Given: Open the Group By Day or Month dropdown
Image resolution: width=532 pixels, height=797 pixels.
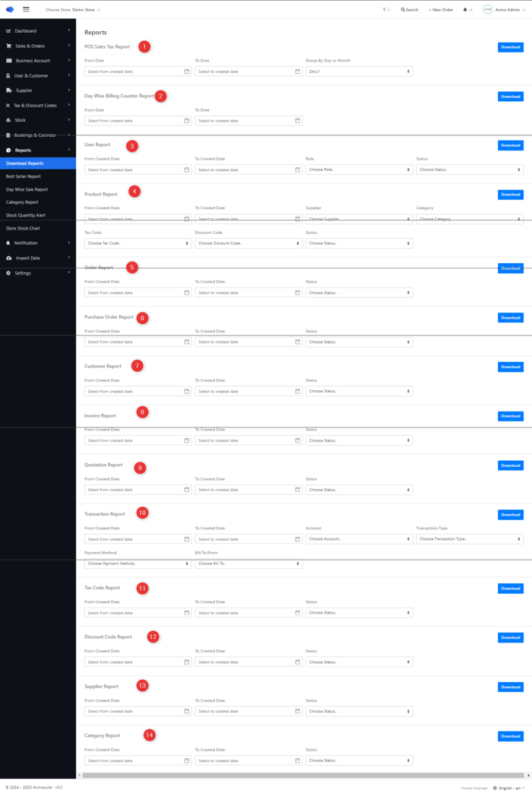Looking at the screenshot, I should 359,71.
